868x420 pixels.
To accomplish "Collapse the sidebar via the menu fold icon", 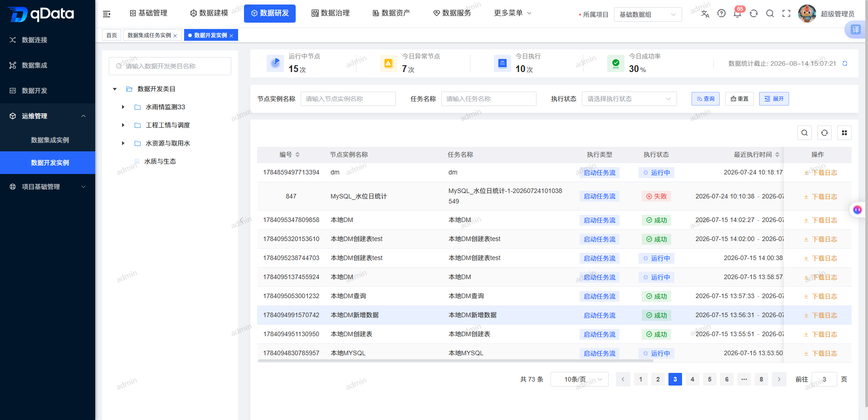I will pos(107,14).
